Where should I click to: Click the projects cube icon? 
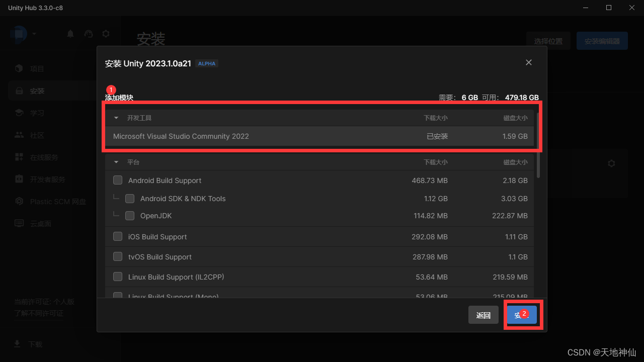pos(19,68)
